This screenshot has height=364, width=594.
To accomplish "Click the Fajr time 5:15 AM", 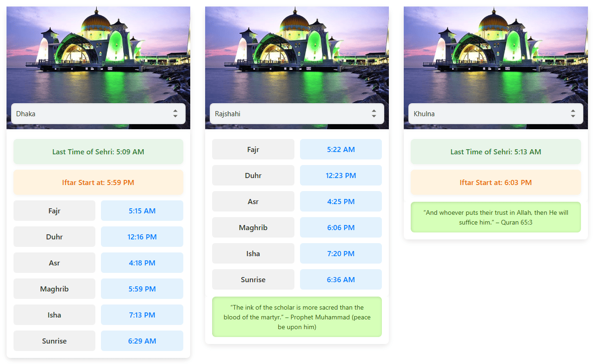I will tap(142, 211).
